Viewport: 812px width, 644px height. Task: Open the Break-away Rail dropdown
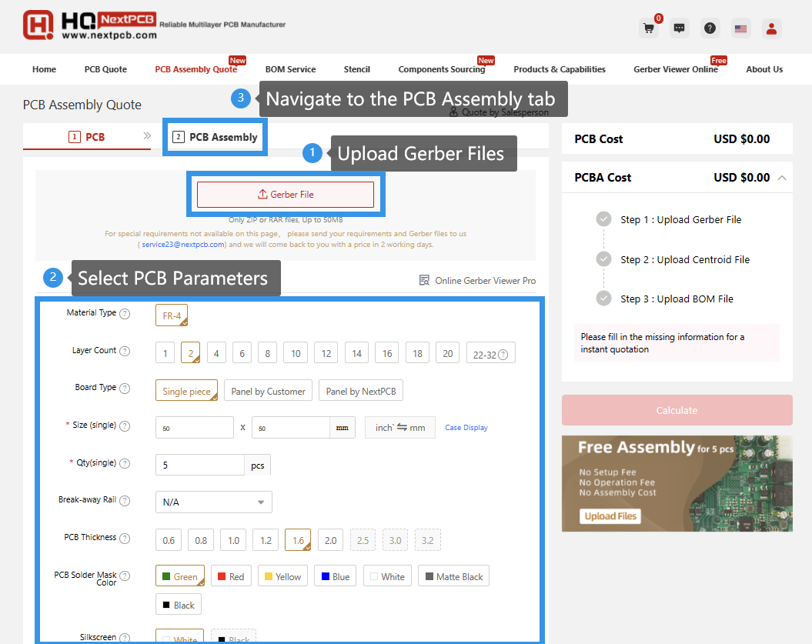pyautogui.click(x=213, y=502)
